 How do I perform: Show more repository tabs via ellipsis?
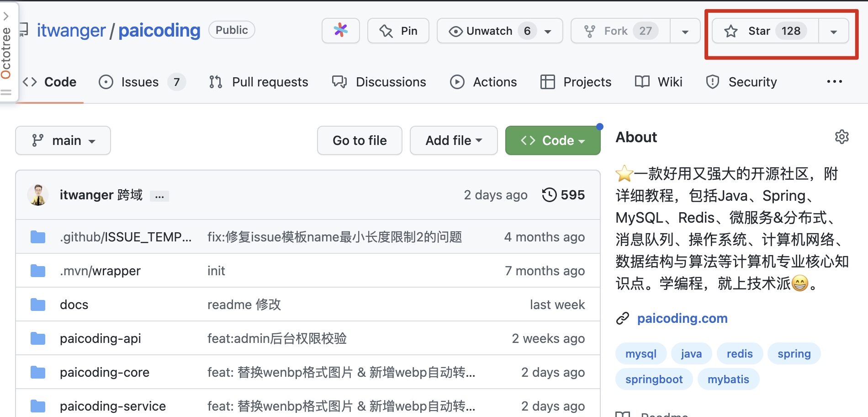(x=835, y=81)
